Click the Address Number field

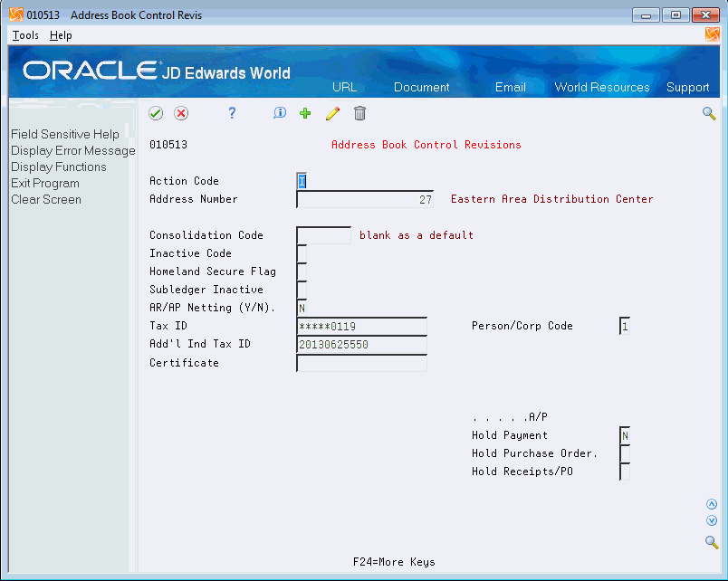365,199
